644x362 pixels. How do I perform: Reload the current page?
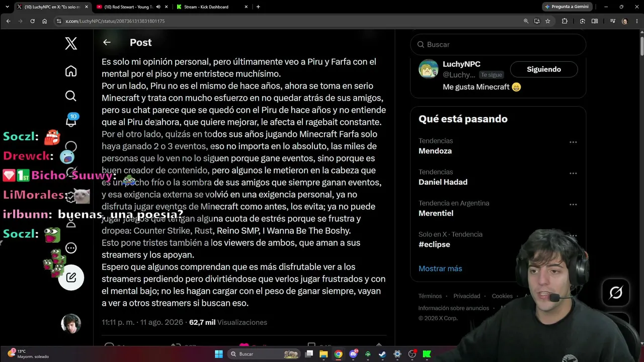(x=32, y=21)
